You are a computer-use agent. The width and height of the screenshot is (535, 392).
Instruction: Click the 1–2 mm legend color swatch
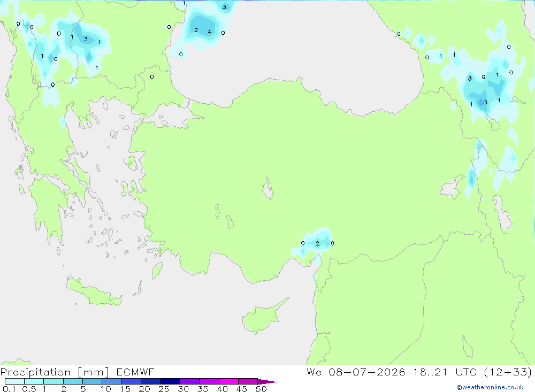pos(53,381)
